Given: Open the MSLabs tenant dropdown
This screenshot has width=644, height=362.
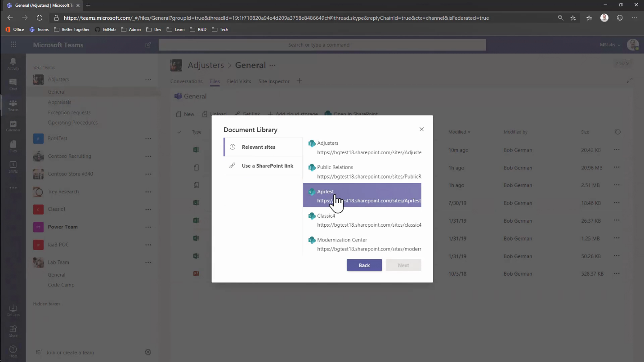Looking at the screenshot, I should (x=610, y=45).
